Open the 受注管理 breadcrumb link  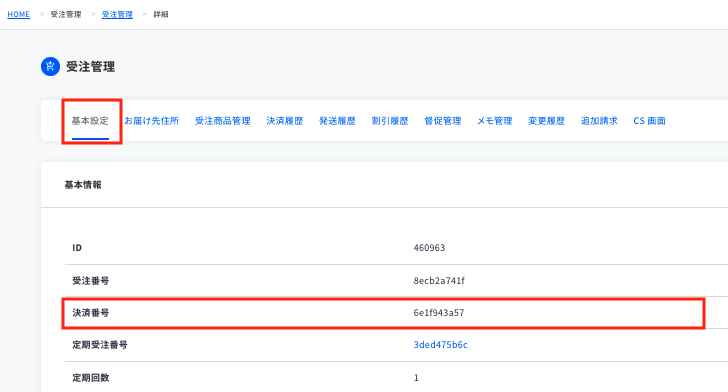coord(117,14)
